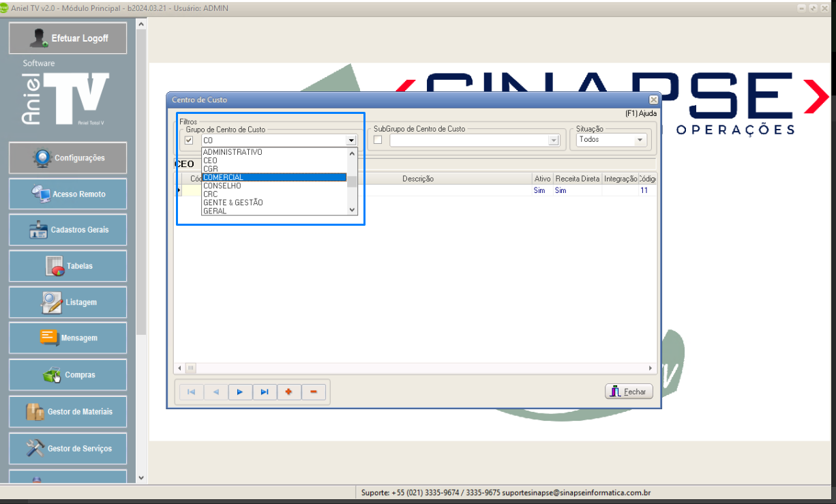
Task: Collapse the Grupo de Centro de Custo dropdown arrow
Action: pyautogui.click(x=351, y=140)
